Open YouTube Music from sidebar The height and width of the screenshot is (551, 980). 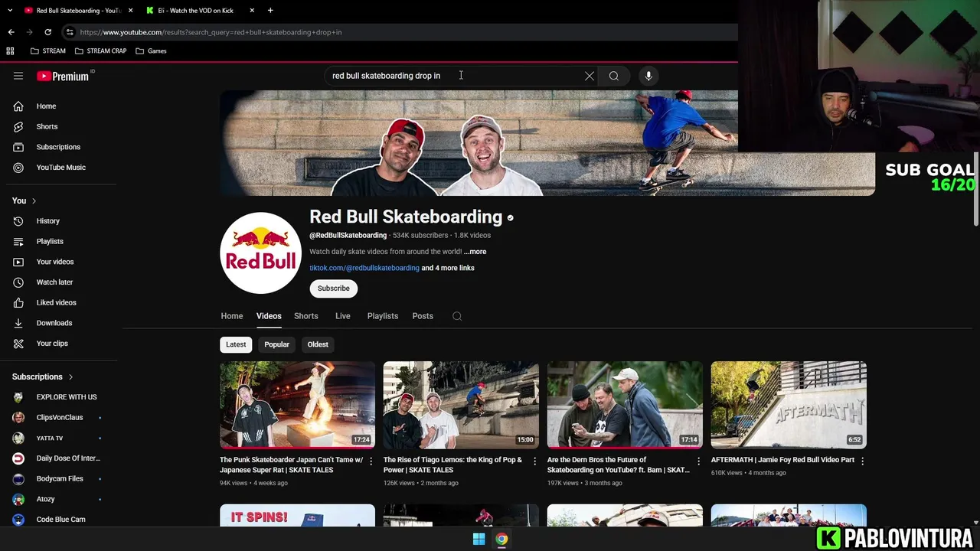tap(61, 168)
